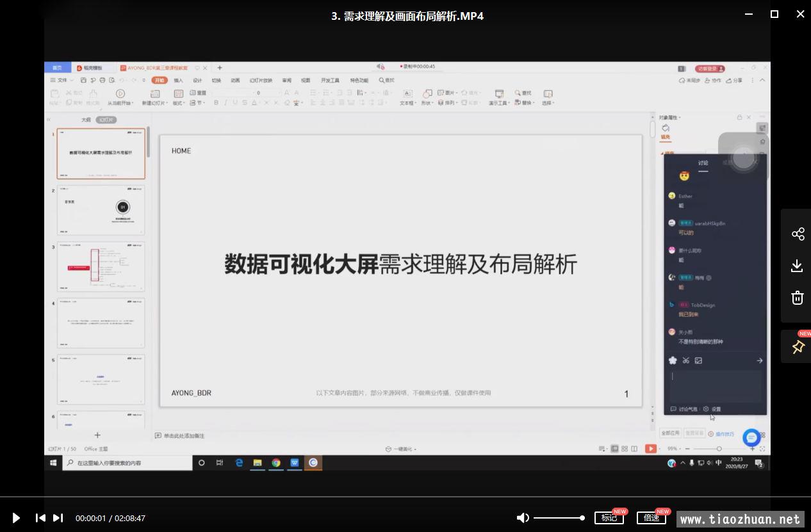Click the share icon on right sidebar
The width and height of the screenshot is (811, 532).
pos(798,234)
